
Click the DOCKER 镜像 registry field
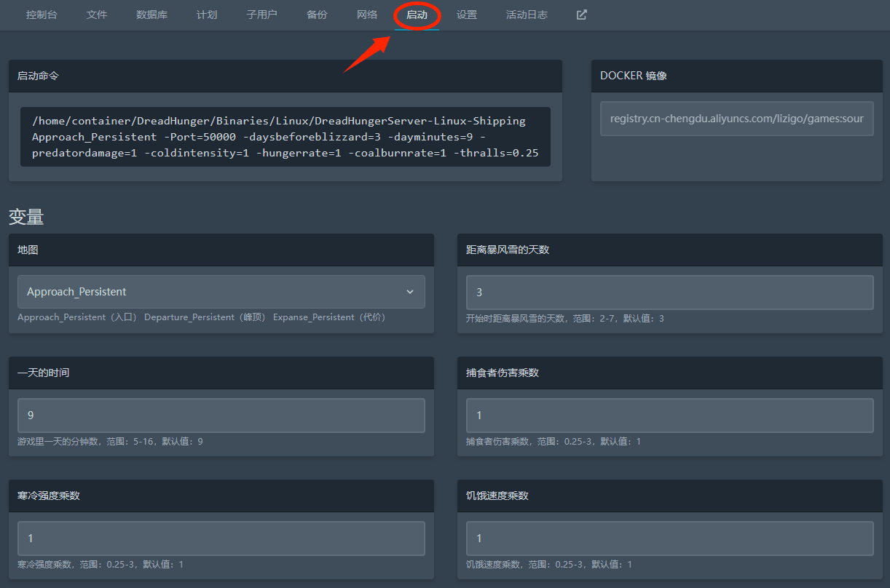pyautogui.click(x=737, y=119)
